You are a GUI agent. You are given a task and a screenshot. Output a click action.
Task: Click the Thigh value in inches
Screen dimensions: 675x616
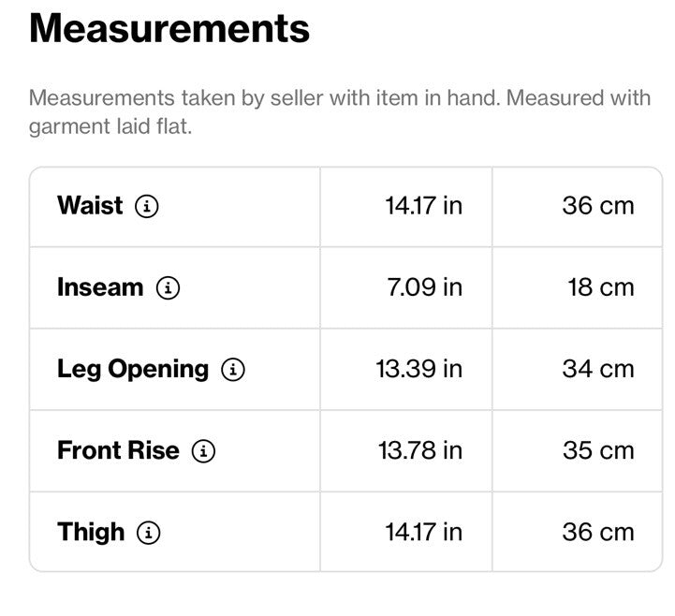423,532
